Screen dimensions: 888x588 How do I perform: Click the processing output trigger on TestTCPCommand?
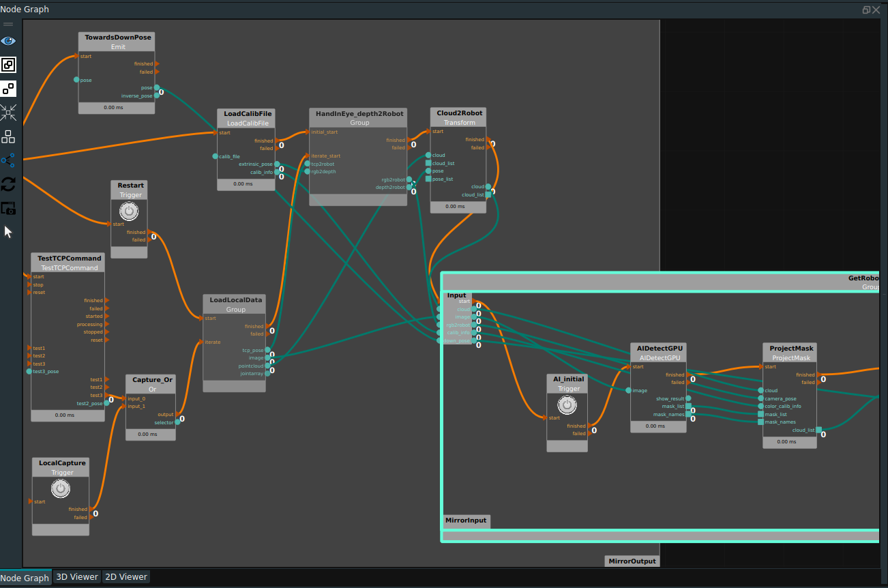point(106,325)
